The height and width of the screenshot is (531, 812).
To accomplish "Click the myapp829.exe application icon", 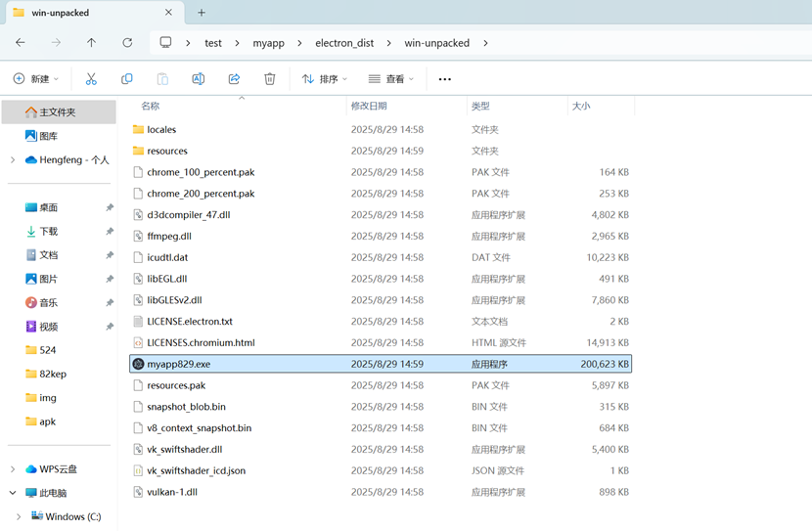I will click(x=138, y=364).
